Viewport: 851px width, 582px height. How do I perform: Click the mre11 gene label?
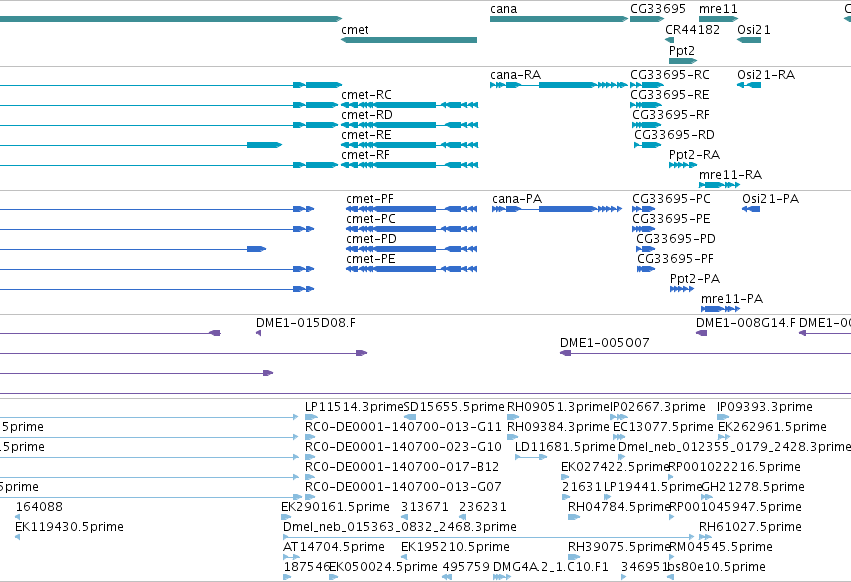(718, 9)
